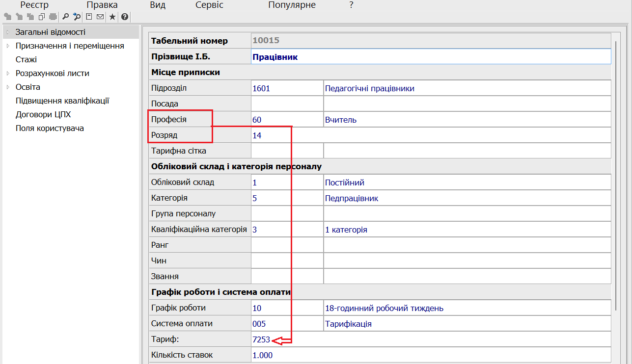Expand the Загальні відомості tree node
Image resolution: width=632 pixels, height=364 pixels.
click(x=8, y=32)
